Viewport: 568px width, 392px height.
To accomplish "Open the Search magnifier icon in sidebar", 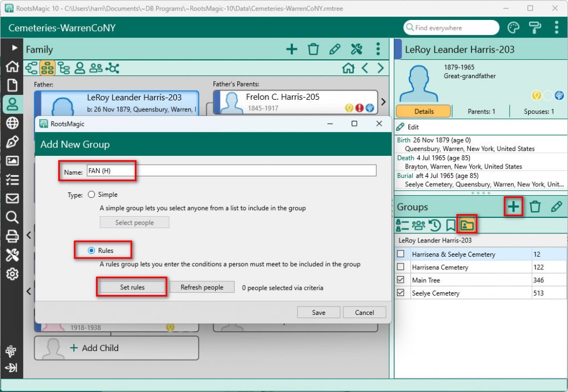I will 12,217.
